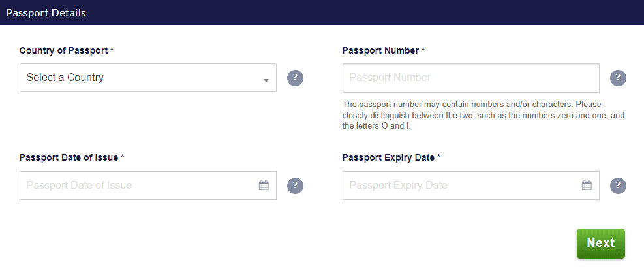
Task: Click into the Passport Date of Issue field
Action: pyautogui.click(x=137, y=186)
